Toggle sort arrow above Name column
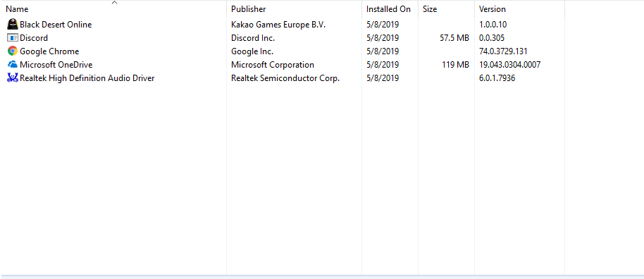Viewport: 644px width, 279px height. (x=115, y=2)
